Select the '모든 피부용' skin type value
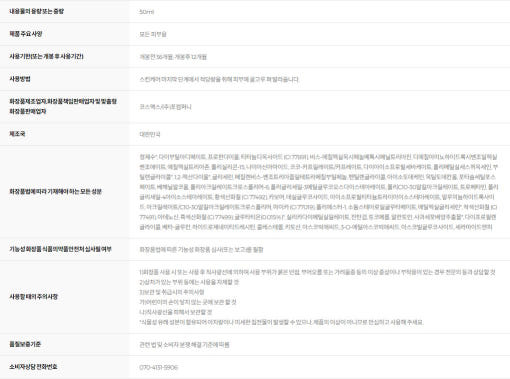 (153, 34)
